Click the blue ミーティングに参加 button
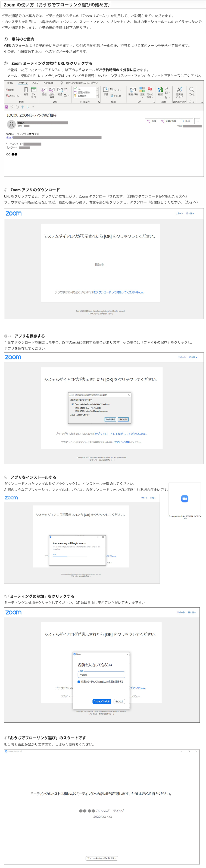Screen dimensions: 206x868 pyautogui.click(x=101, y=701)
